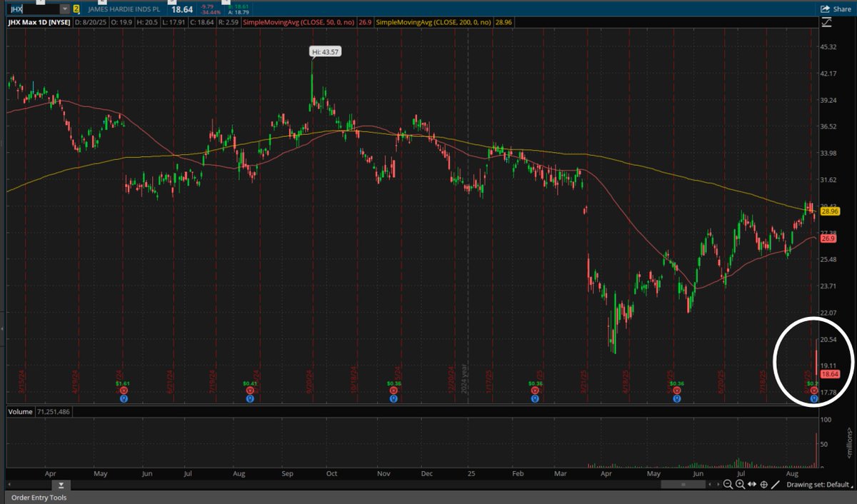This screenshot has height=504, width=857.
Task: Open the drawing line tool icon
Action: click(x=776, y=484)
